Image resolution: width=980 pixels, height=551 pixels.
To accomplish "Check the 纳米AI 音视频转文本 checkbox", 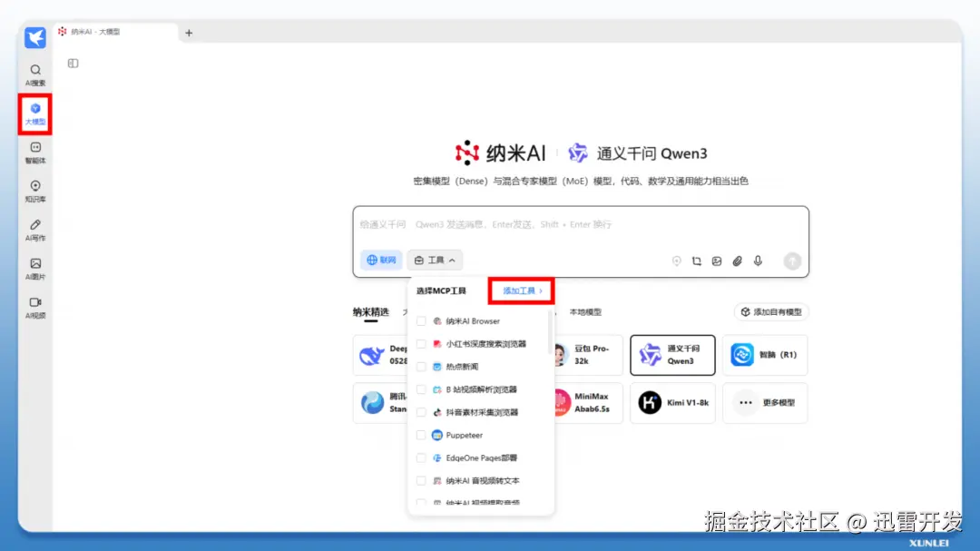I will [x=421, y=481].
